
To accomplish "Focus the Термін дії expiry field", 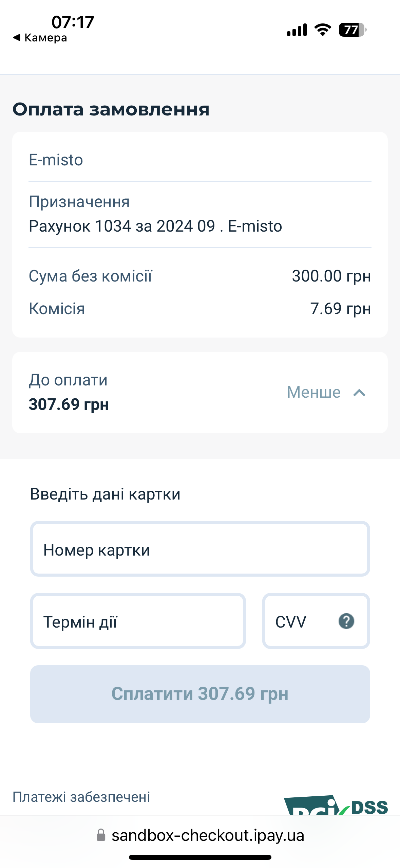I will pyautogui.click(x=138, y=621).
